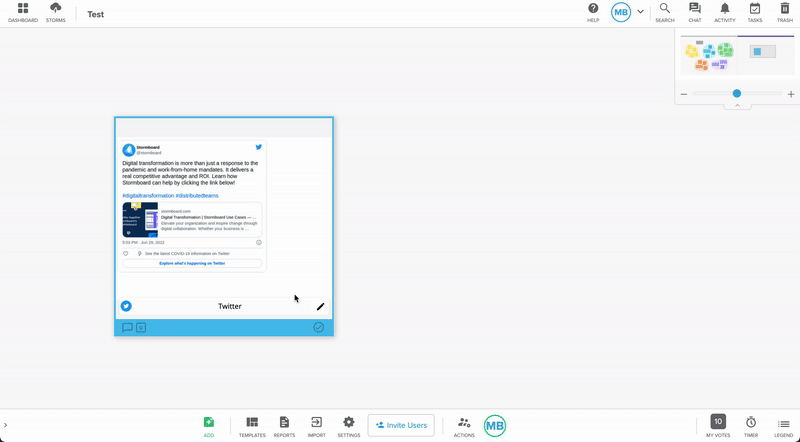Open the Actions menu

[x=464, y=427]
